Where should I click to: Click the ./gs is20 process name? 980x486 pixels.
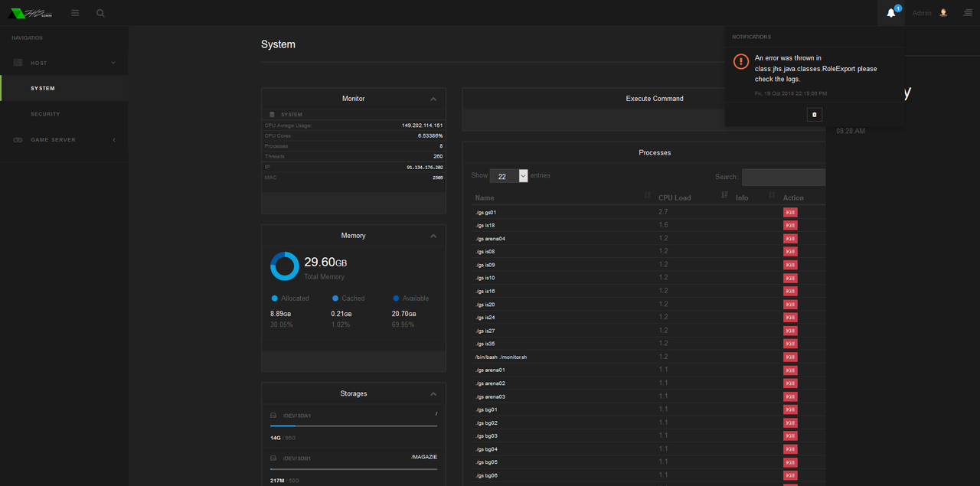[485, 304]
